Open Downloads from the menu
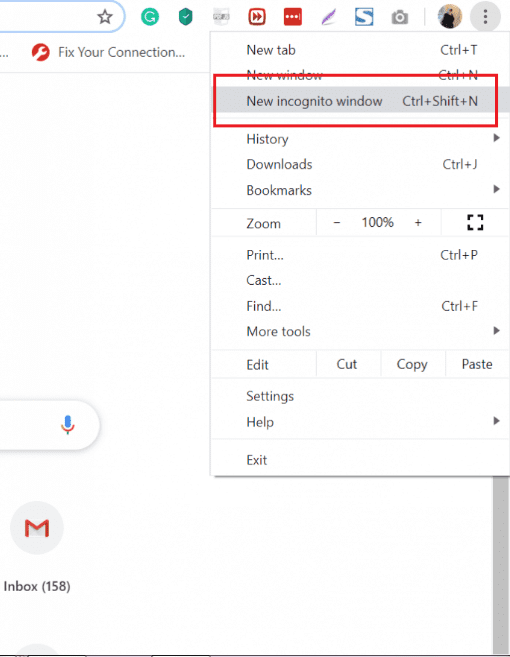Viewport: 510px width, 657px height. click(360, 164)
